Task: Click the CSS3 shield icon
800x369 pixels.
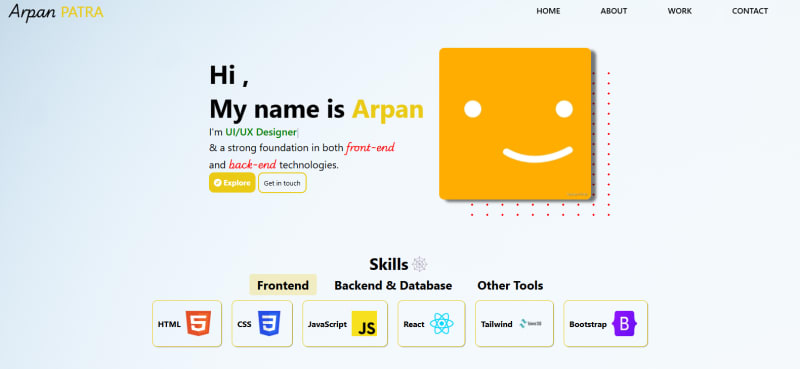Action: tap(269, 324)
